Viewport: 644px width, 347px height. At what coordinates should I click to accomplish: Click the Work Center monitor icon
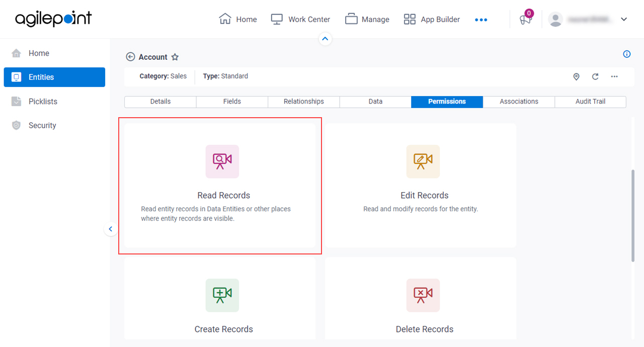pos(277,19)
